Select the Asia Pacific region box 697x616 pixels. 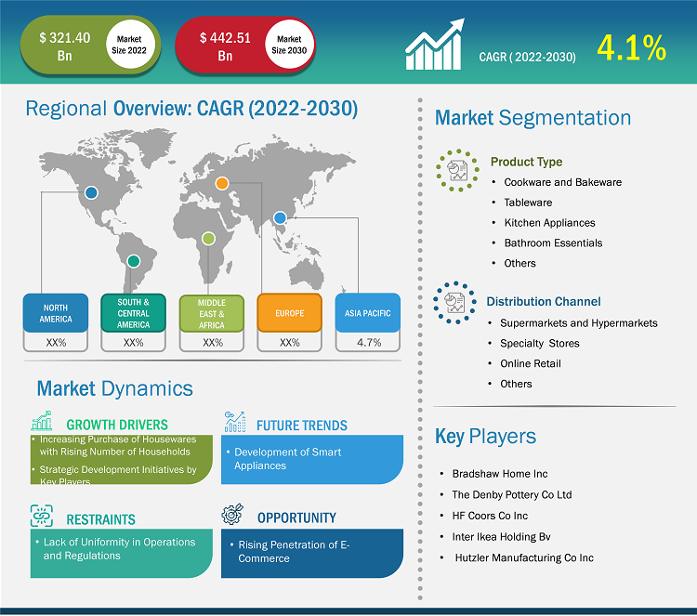coord(369,313)
